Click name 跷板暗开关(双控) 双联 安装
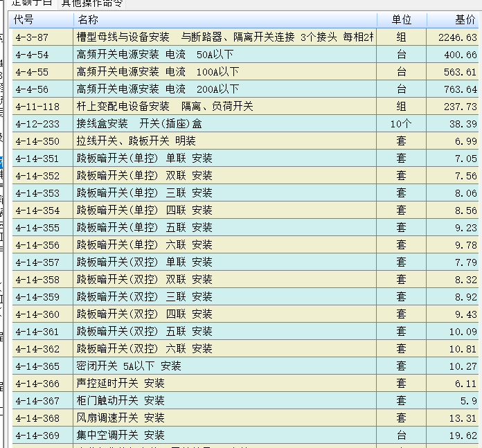 145,280
